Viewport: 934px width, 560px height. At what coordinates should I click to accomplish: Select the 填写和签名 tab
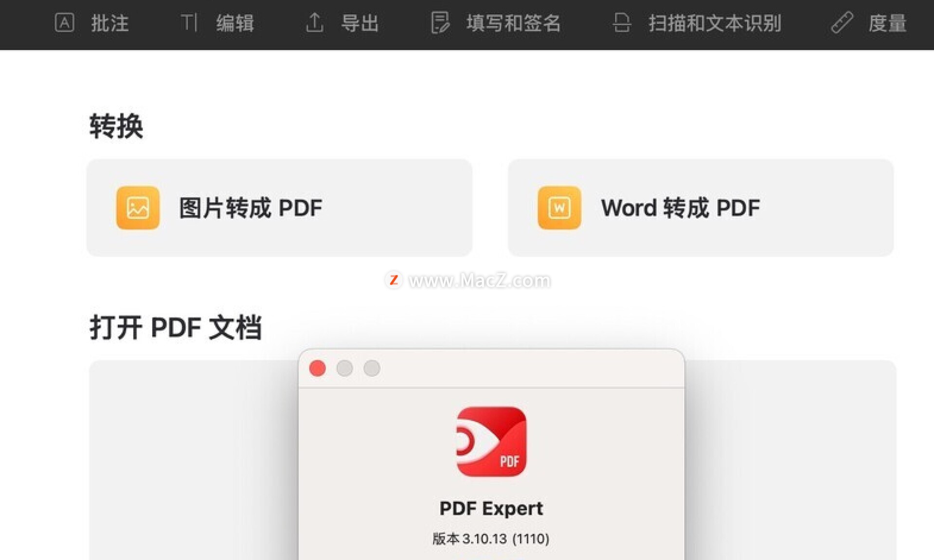(514, 23)
